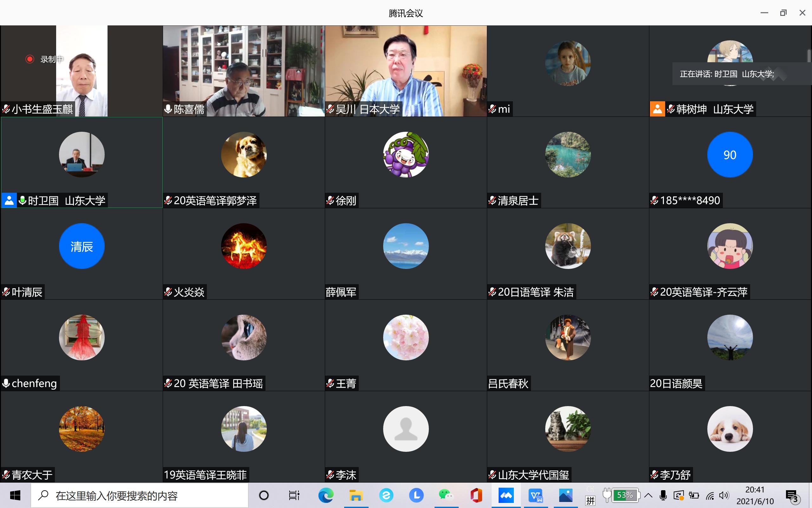The height and width of the screenshot is (508, 812).
Task: Click muted mic icon of 20英语笔译-齐云萍
Action: 654,292
